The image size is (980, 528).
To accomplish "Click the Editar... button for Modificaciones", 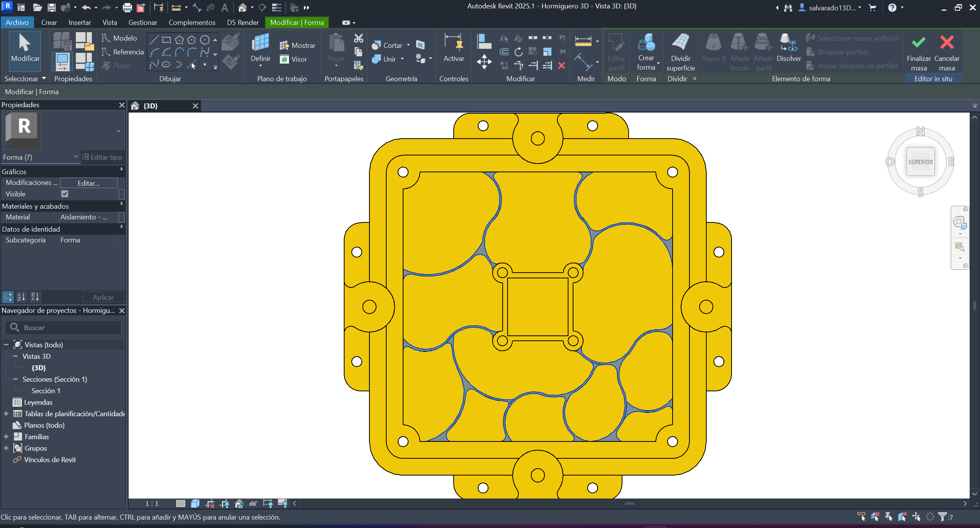I will (88, 183).
